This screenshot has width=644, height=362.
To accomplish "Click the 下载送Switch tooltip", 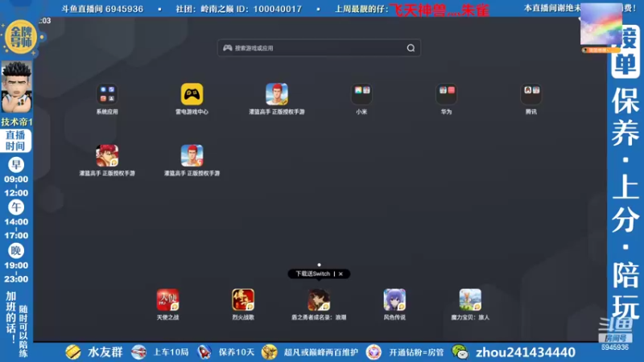I will point(312,274).
